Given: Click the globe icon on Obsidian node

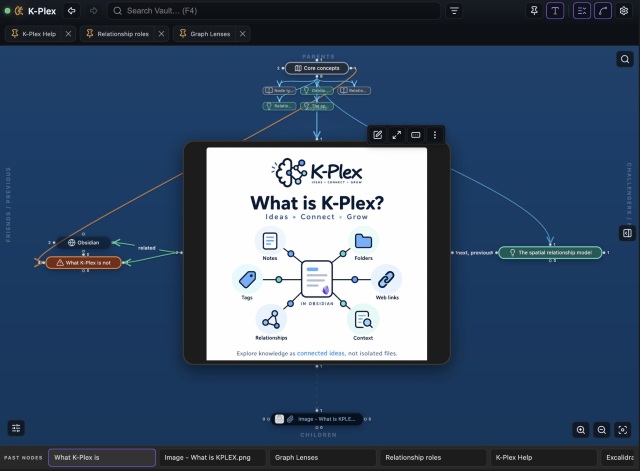Looking at the screenshot, I should (x=71, y=243).
